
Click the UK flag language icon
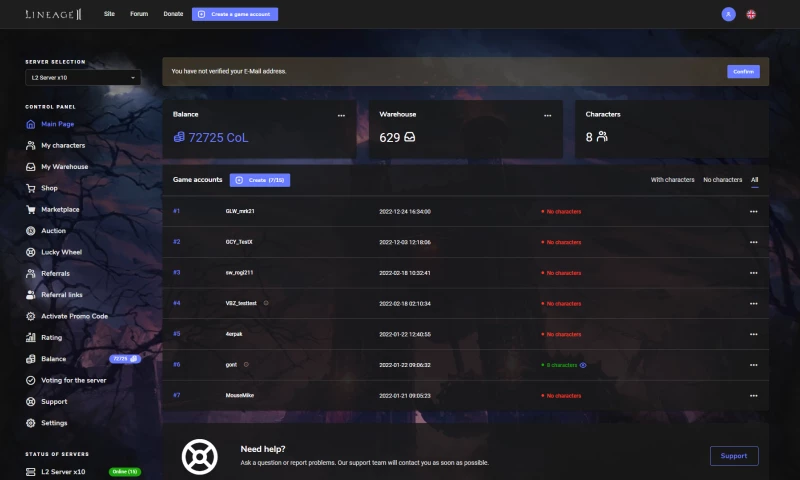(x=751, y=15)
